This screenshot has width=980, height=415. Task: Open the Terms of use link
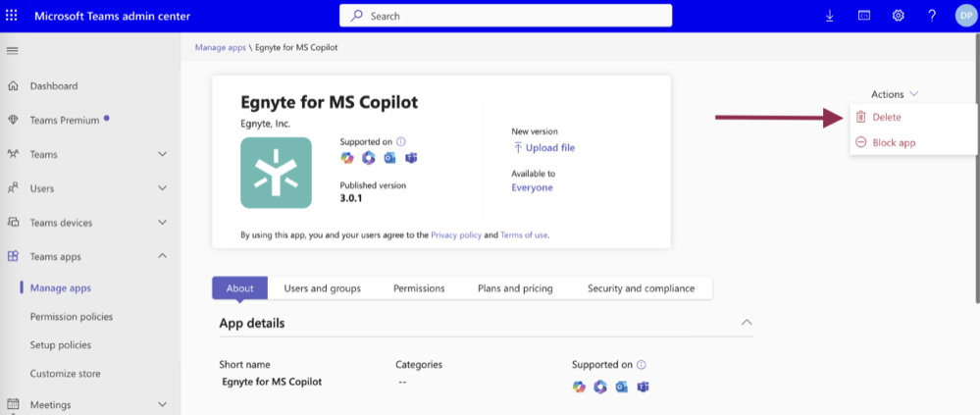(524, 235)
